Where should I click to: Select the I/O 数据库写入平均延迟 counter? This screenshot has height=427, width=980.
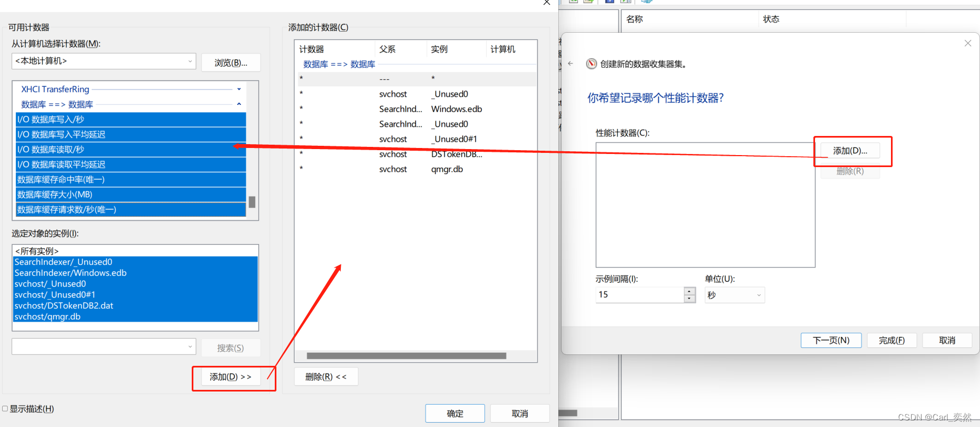point(131,134)
